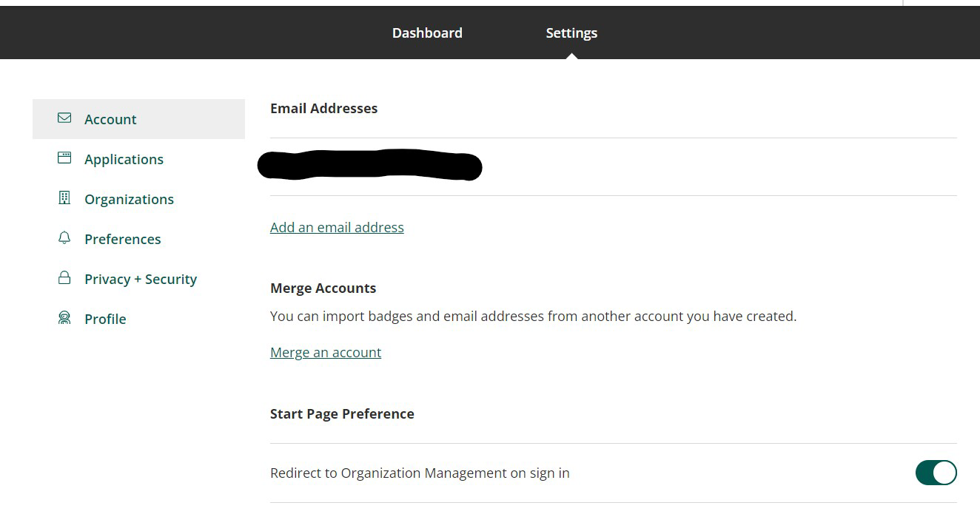Click the Redirect to Organization Management label text
Image resolution: width=980 pixels, height=517 pixels.
420,473
